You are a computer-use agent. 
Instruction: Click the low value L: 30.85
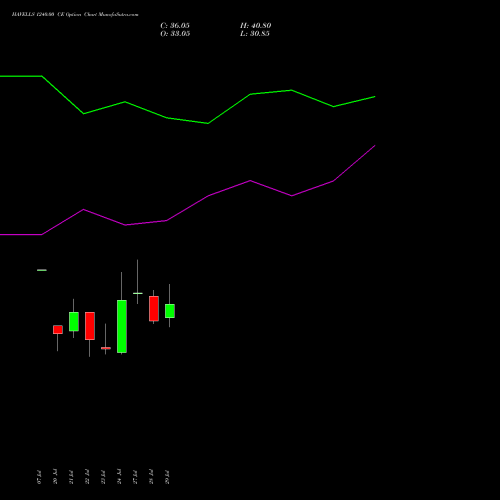(255, 34)
